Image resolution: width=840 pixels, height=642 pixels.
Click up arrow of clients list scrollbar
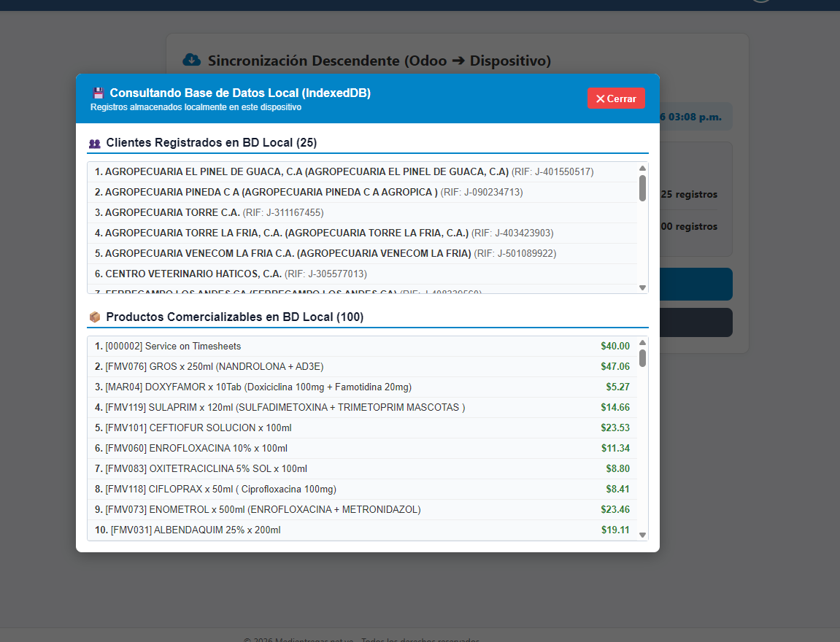pos(642,168)
